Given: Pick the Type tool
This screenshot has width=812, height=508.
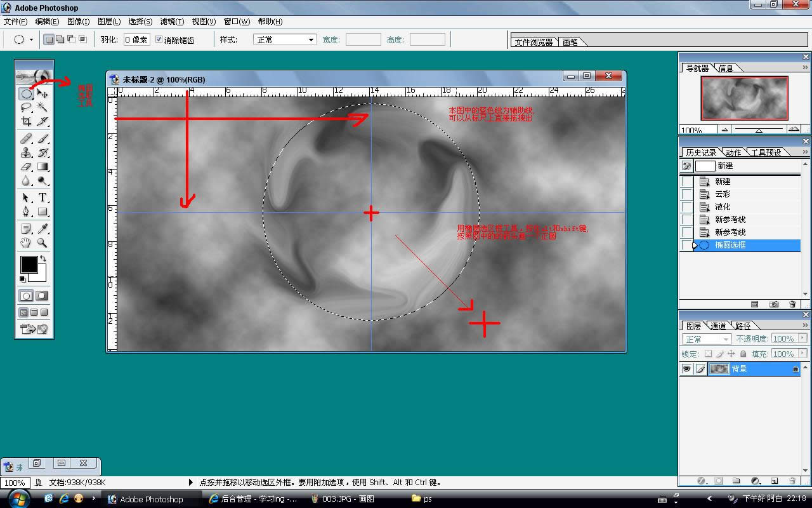Looking at the screenshot, I should pos(43,197).
